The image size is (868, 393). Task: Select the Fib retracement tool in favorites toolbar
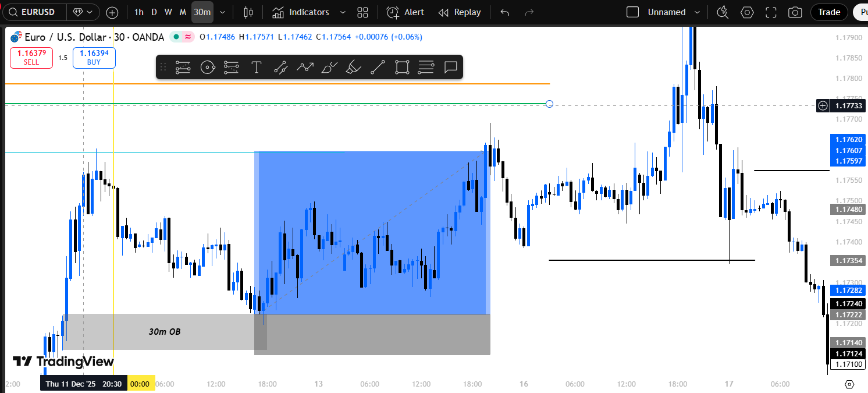183,67
